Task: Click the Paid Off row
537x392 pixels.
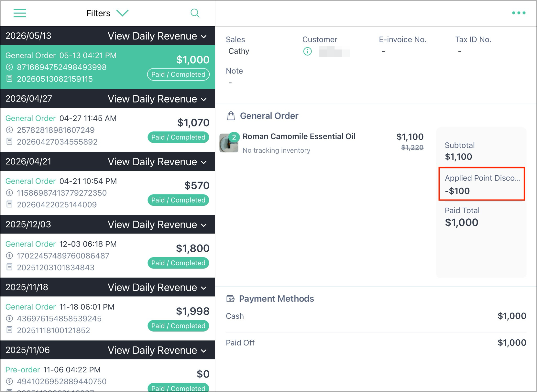Action: (376, 343)
